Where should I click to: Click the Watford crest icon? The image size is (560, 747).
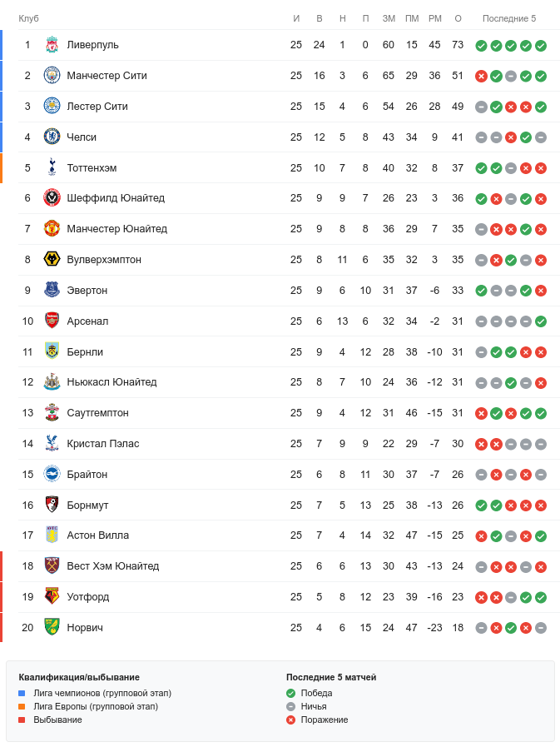point(52,597)
